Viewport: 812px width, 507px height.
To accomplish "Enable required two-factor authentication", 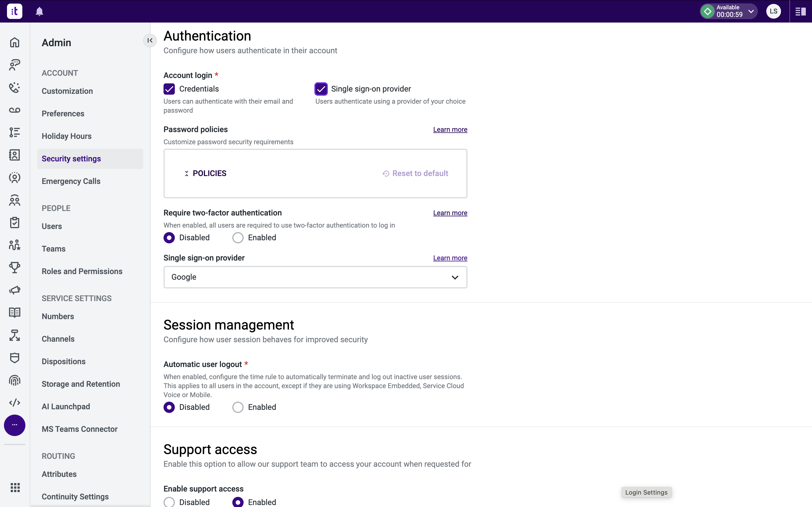I will point(238,238).
